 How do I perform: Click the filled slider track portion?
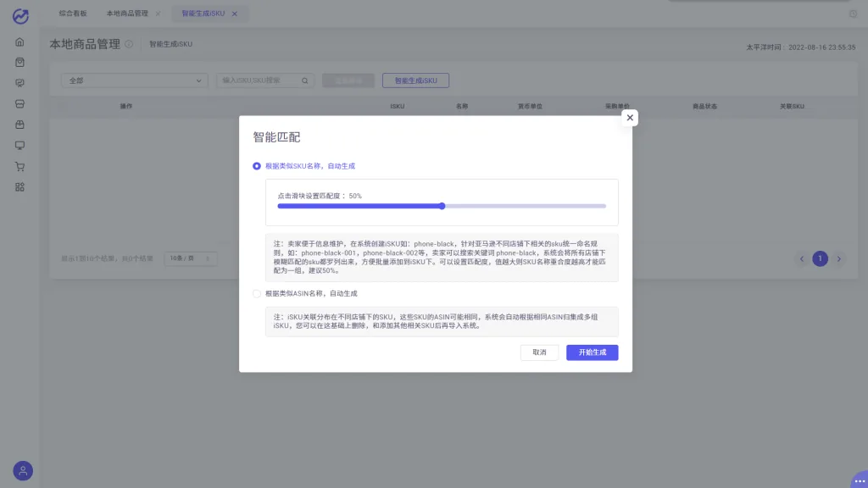pyautogui.click(x=359, y=207)
